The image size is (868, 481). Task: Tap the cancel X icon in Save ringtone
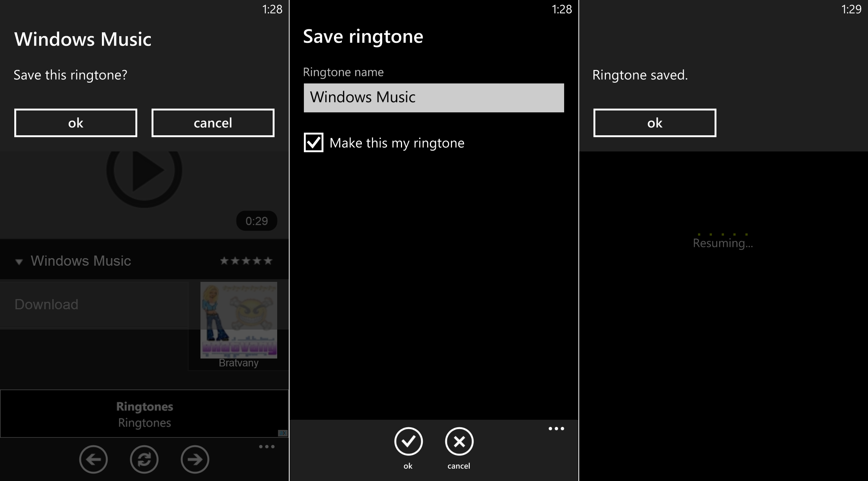coord(459,442)
